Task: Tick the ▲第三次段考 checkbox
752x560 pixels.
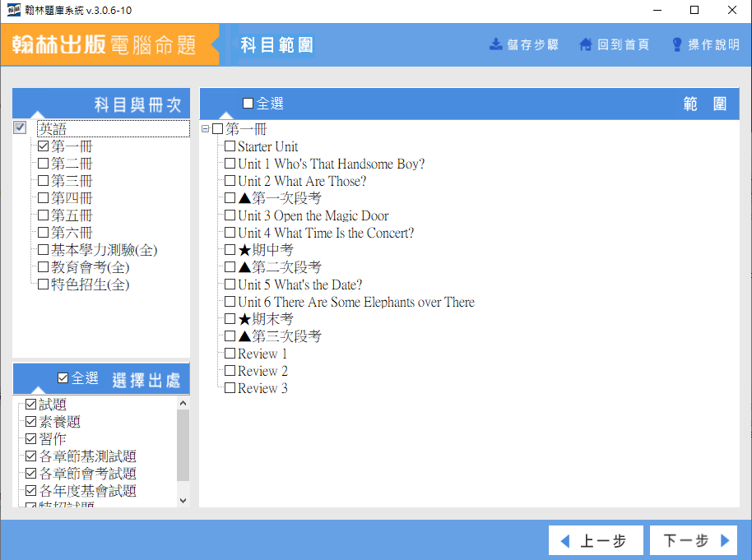Action: coord(230,336)
